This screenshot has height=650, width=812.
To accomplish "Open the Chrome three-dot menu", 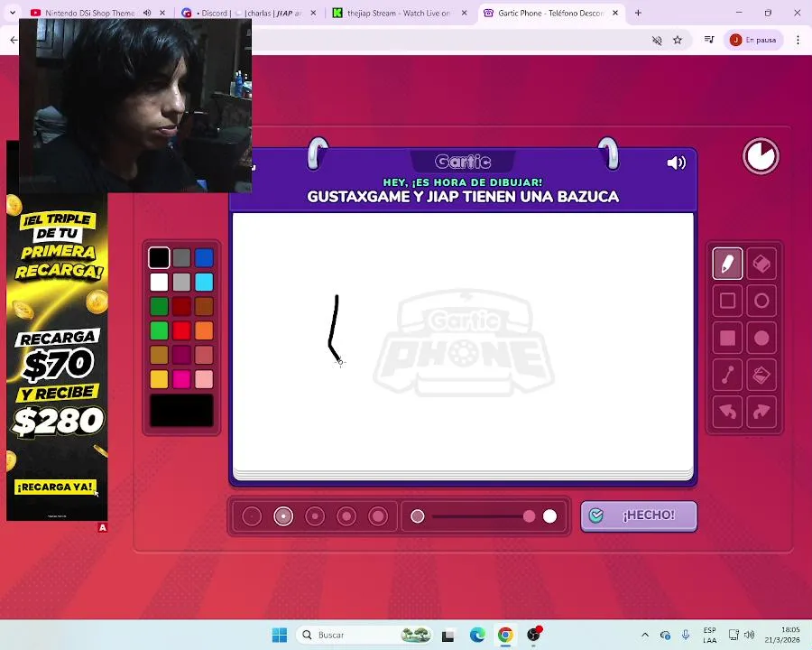I will 798,40.
